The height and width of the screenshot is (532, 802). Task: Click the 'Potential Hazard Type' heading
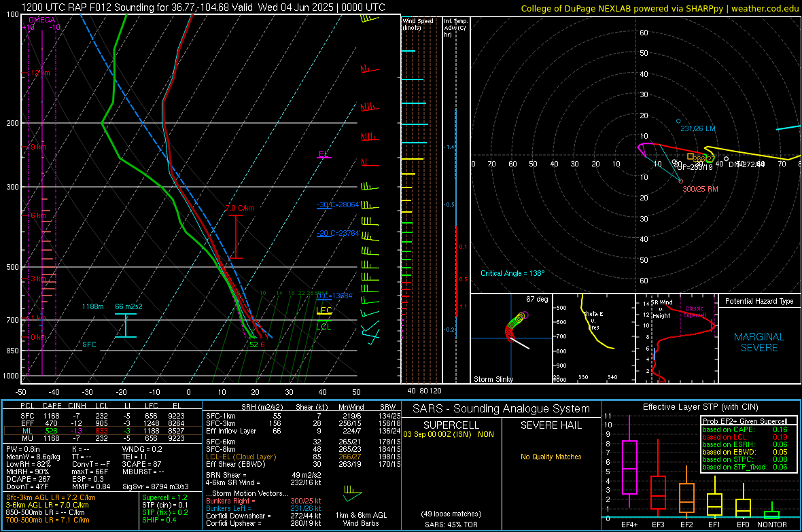759,301
